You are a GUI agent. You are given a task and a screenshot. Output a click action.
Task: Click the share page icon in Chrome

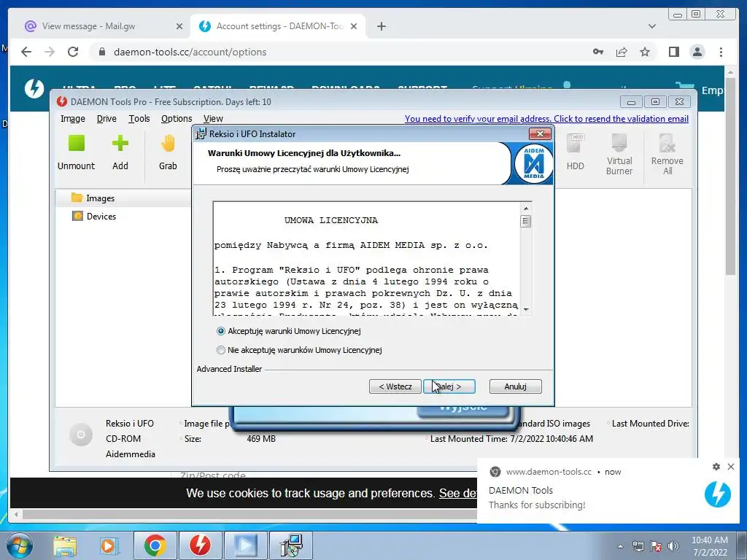point(622,52)
